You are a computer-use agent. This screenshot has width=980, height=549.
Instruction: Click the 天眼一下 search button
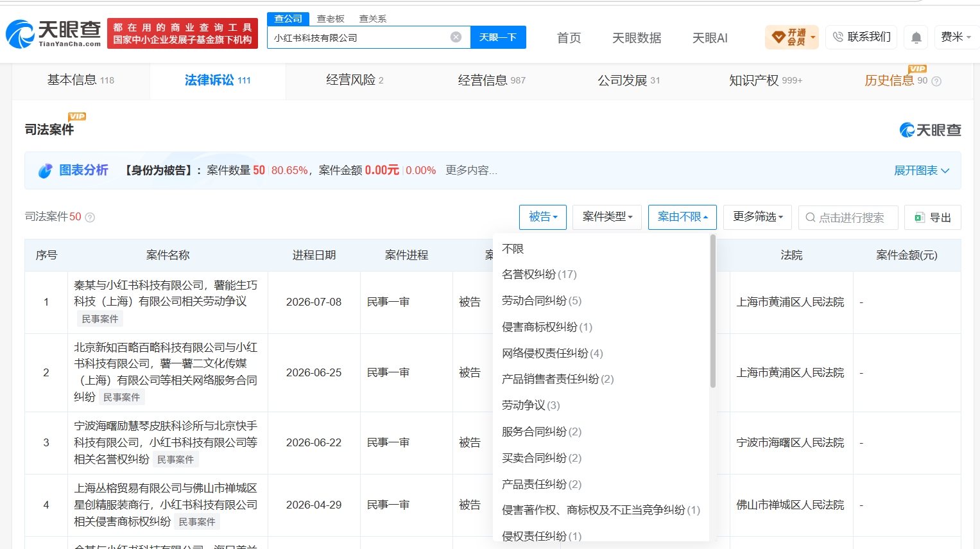click(x=498, y=37)
